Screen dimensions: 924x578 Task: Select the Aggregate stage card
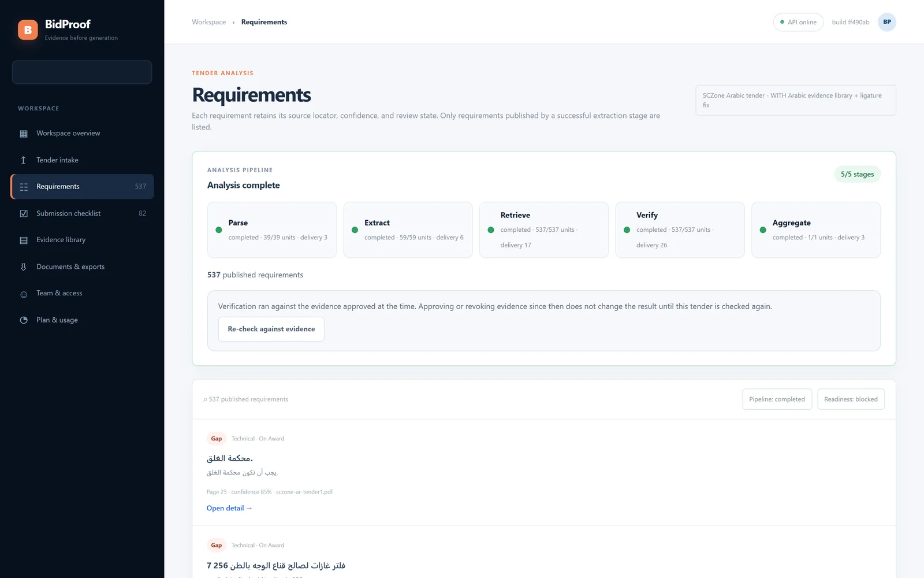816,230
